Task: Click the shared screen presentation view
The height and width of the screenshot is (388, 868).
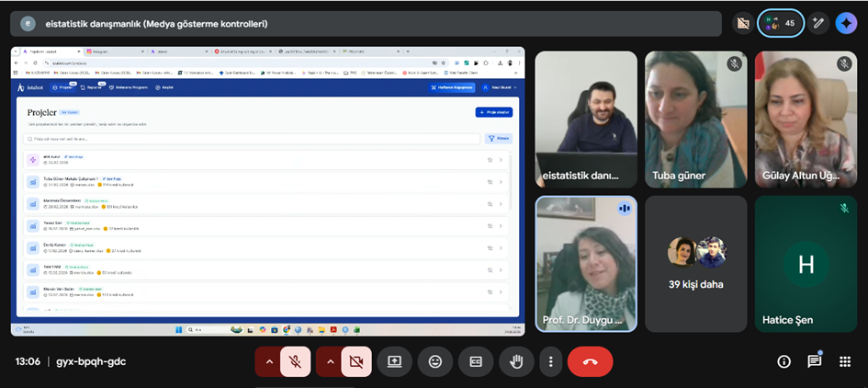Action: [x=267, y=192]
